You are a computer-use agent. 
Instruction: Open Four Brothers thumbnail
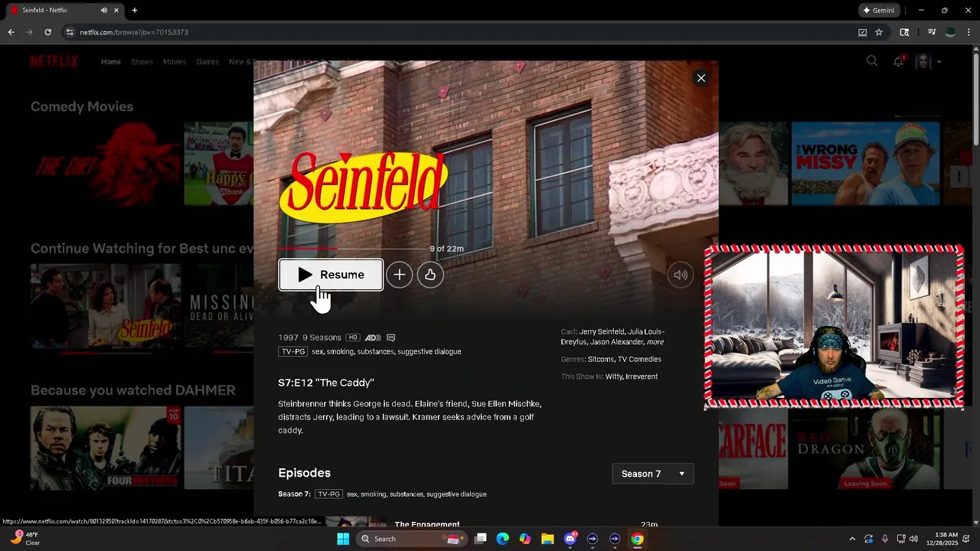[106, 448]
